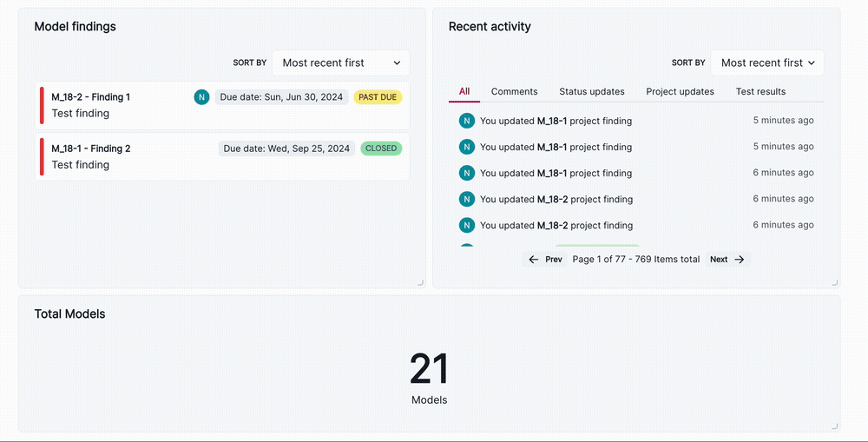Select the All activity tab
This screenshot has width=868, height=442.
click(x=464, y=92)
